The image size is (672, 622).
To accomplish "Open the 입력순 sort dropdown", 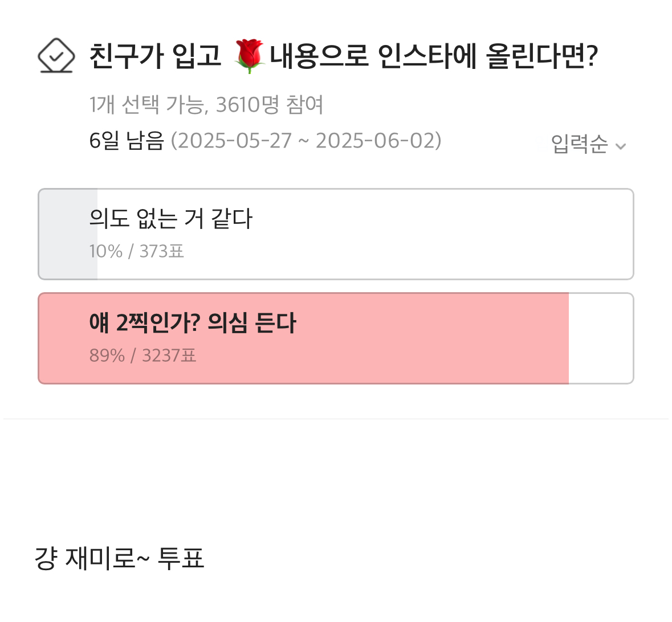I will 588,144.
